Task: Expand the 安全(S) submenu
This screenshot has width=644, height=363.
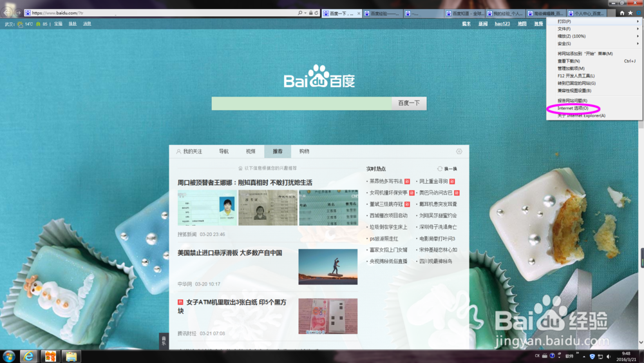Action: [x=594, y=44]
